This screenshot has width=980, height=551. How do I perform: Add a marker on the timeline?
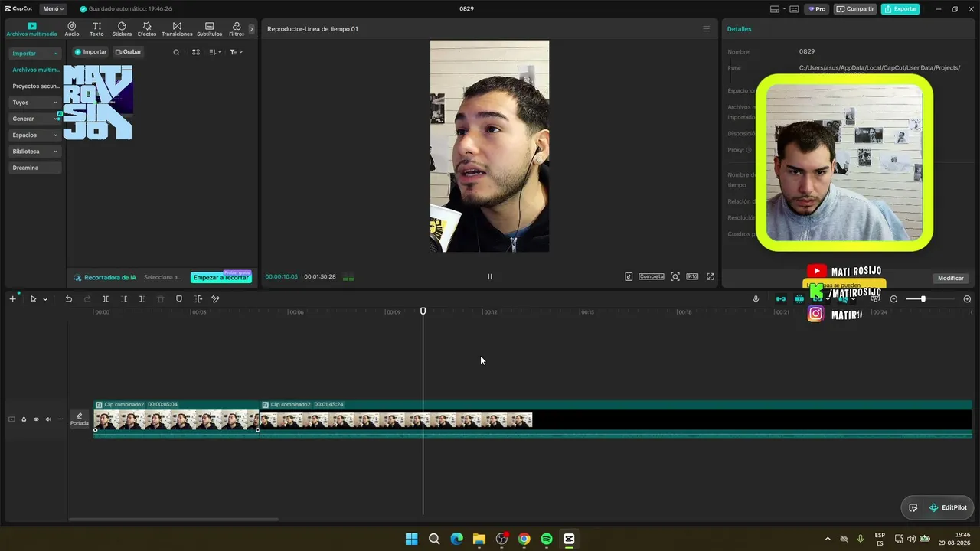coord(179,299)
